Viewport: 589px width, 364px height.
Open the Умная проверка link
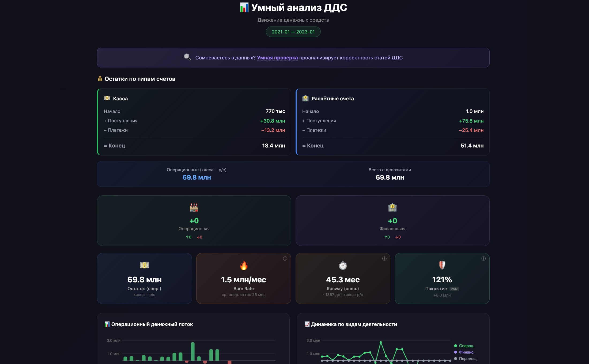[x=277, y=58]
